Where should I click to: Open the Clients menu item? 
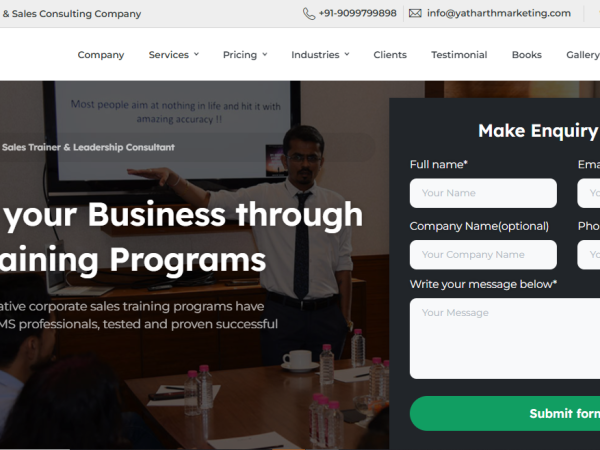390,55
